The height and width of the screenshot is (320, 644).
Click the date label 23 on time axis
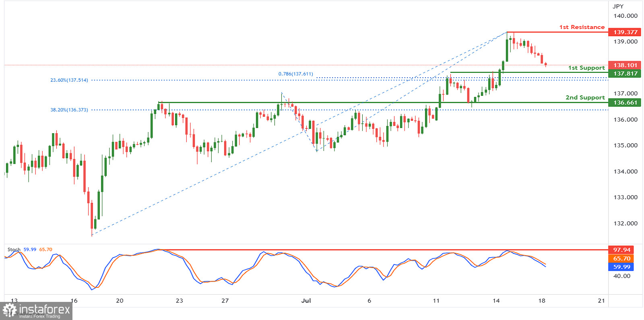[x=179, y=301]
